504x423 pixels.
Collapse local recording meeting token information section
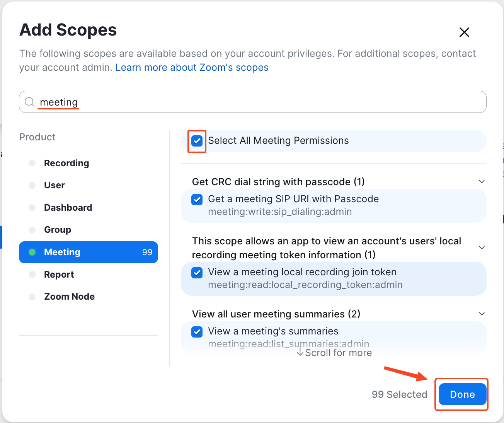(x=482, y=248)
